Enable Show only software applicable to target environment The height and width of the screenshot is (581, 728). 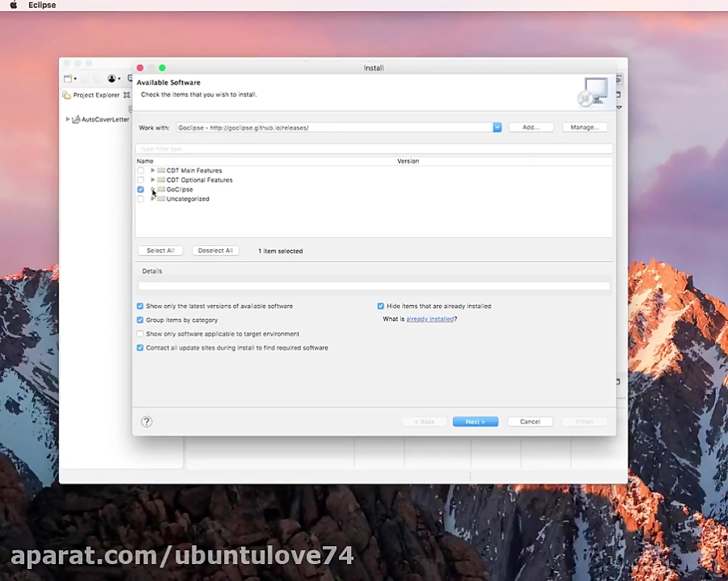[x=140, y=334]
